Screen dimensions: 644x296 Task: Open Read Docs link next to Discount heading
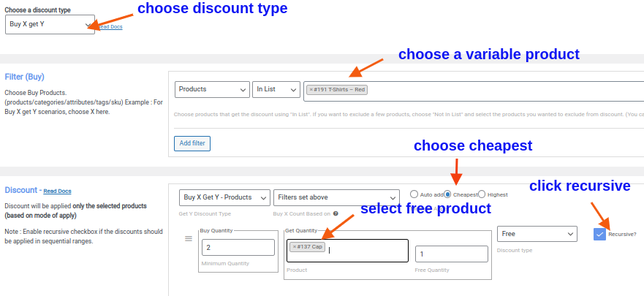pos(57,191)
